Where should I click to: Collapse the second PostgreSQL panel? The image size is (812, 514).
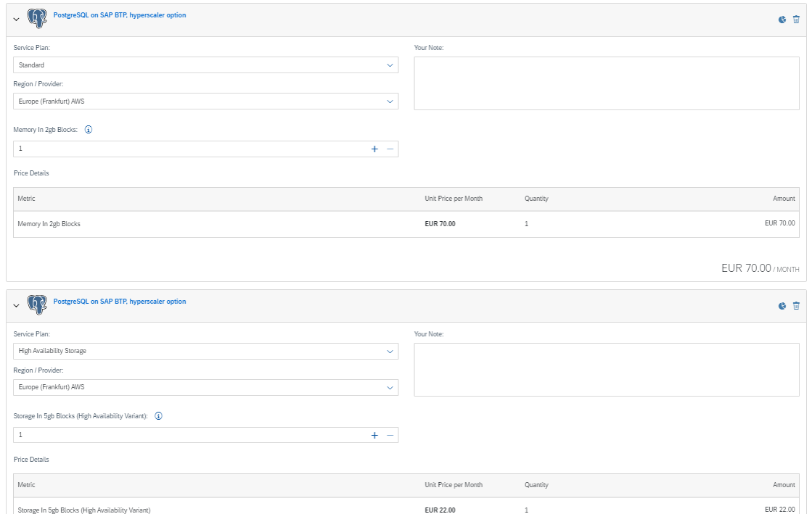point(17,306)
